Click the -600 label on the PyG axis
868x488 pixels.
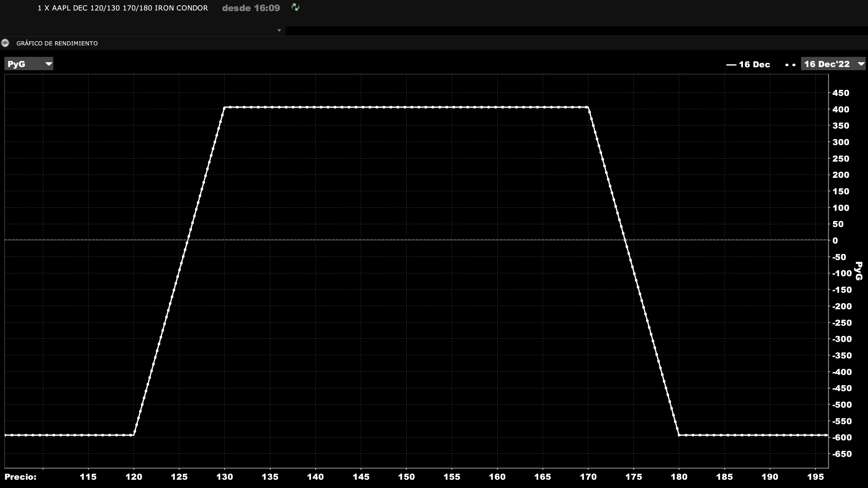coord(842,437)
